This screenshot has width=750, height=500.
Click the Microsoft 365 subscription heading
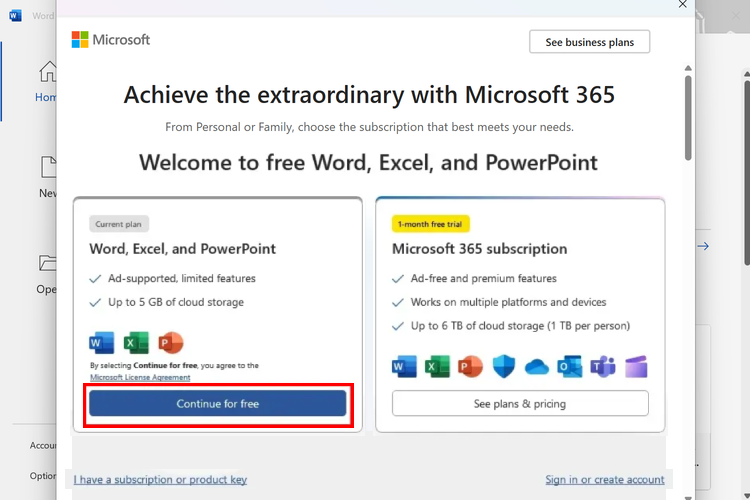coord(479,249)
